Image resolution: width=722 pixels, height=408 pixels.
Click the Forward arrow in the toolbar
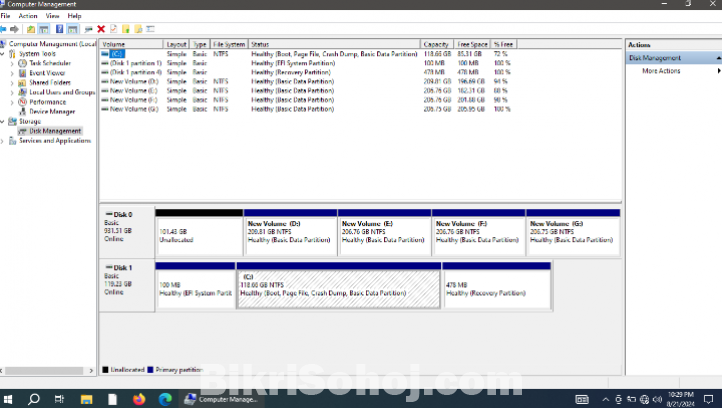point(15,29)
